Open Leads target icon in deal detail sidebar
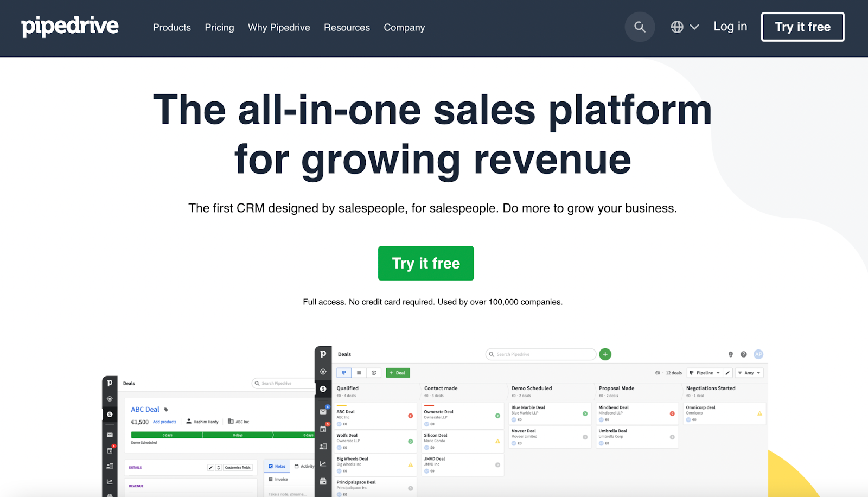868x497 pixels. (x=110, y=399)
